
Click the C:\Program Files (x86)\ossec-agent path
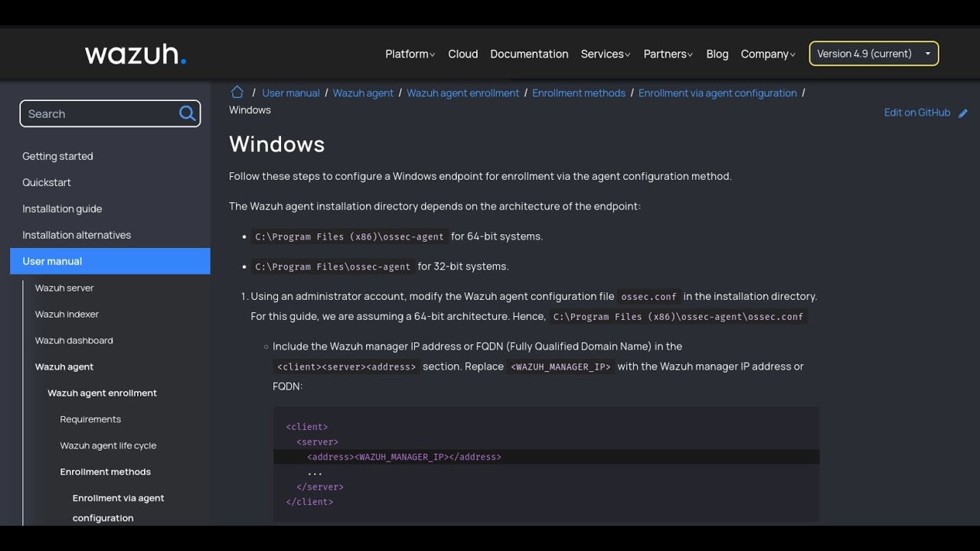click(349, 236)
